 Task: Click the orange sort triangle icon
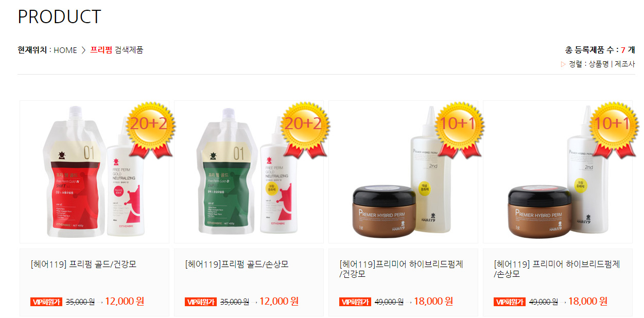coord(563,64)
